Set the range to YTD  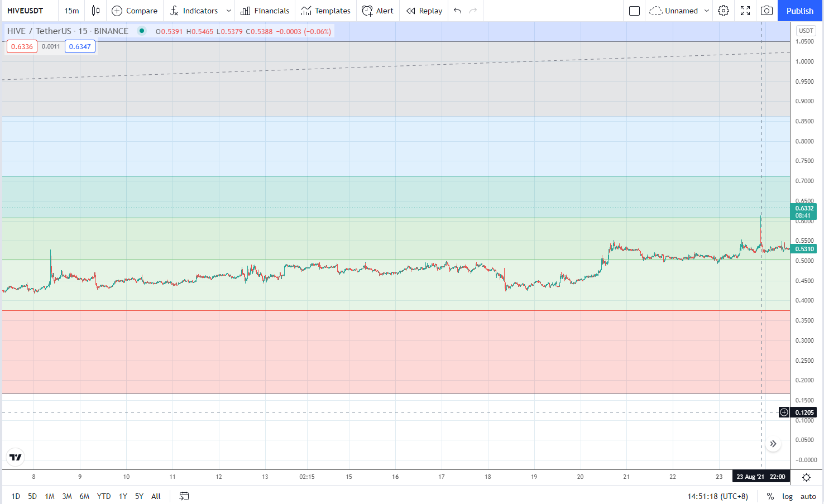[x=104, y=496]
